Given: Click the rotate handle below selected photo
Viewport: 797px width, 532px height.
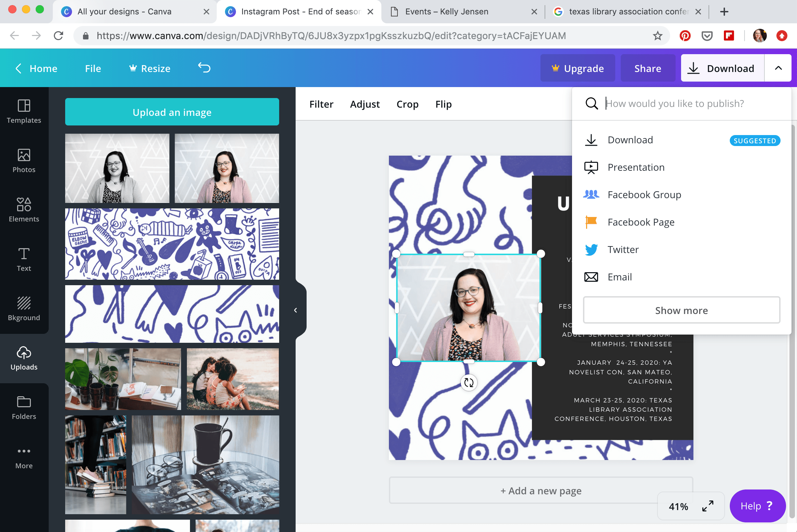Looking at the screenshot, I should (x=469, y=382).
